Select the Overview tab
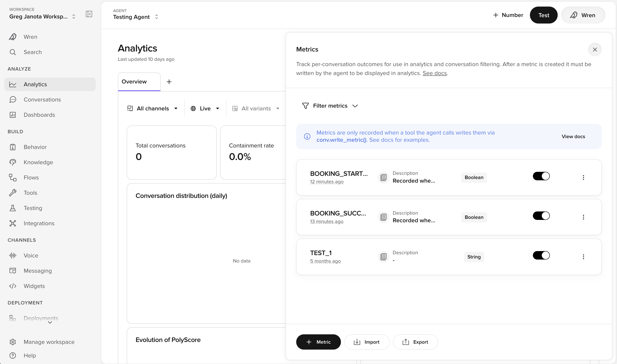This screenshot has height=364, width=617. click(x=139, y=82)
